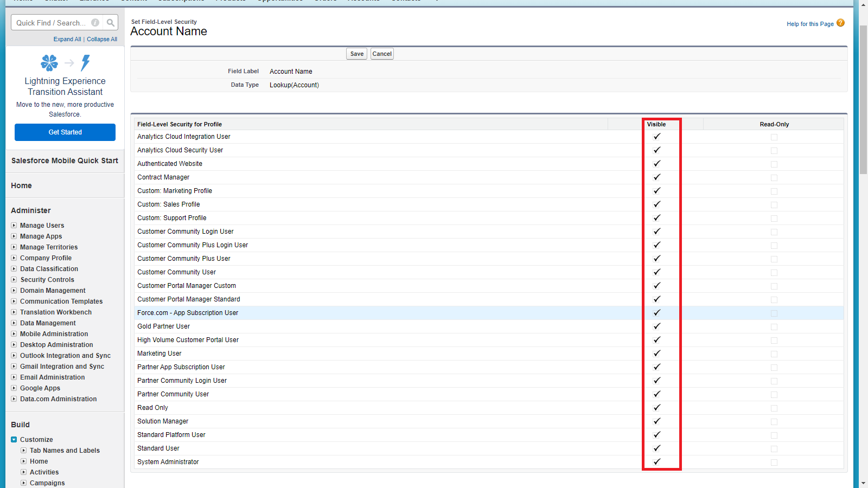This screenshot has height=488, width=868.
Task: Expand the Domain Management section
Action: coord(14,291)
